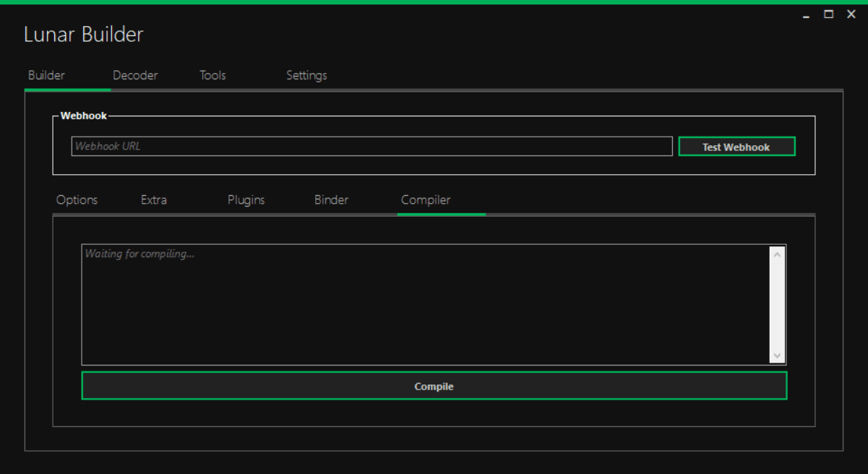This screenshot has width=868, height=474.
Task: Switch to the Binder sub-tab
Action: tap(331, 200)
